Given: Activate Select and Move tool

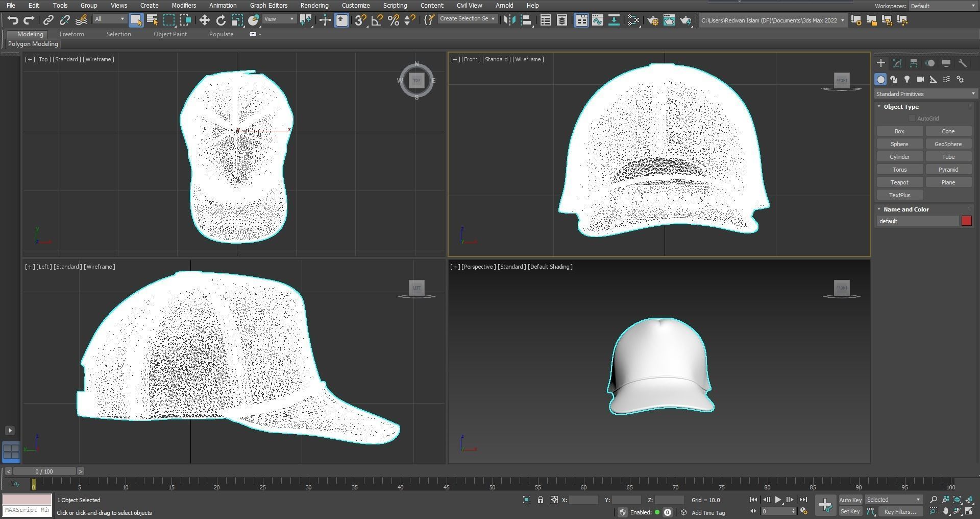Looking at the screenshot, I should coord(204,20).
